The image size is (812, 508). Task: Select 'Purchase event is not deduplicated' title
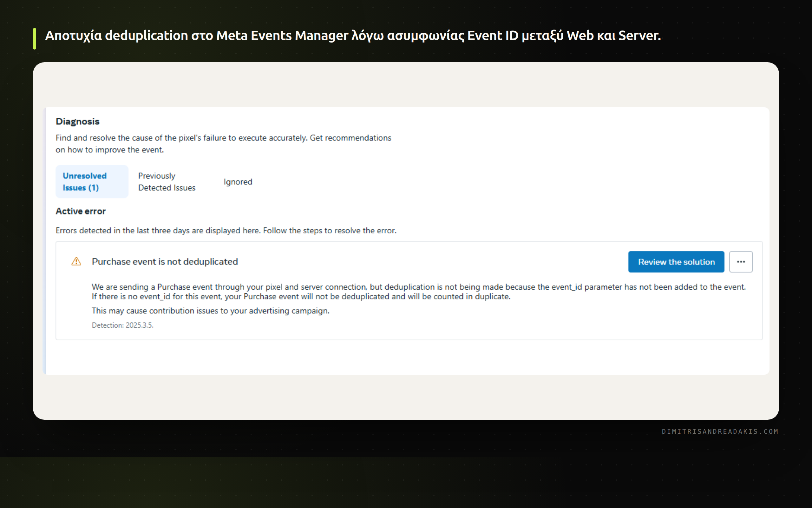165,261
